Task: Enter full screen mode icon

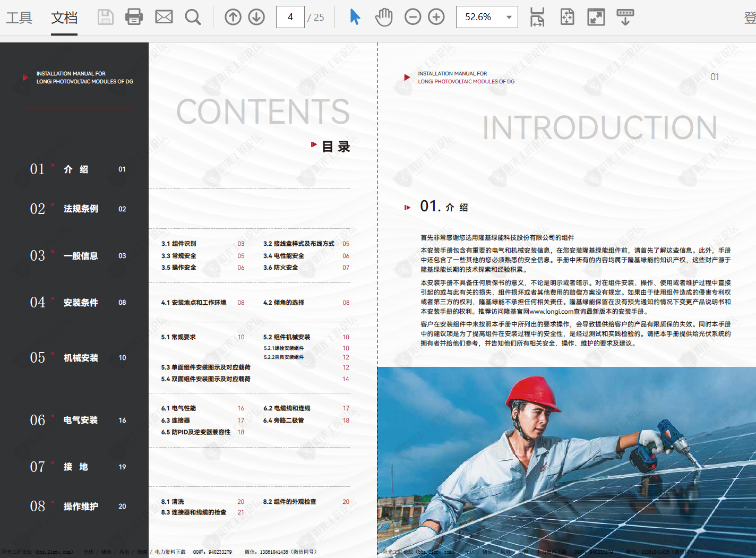Action: (596, 17)
